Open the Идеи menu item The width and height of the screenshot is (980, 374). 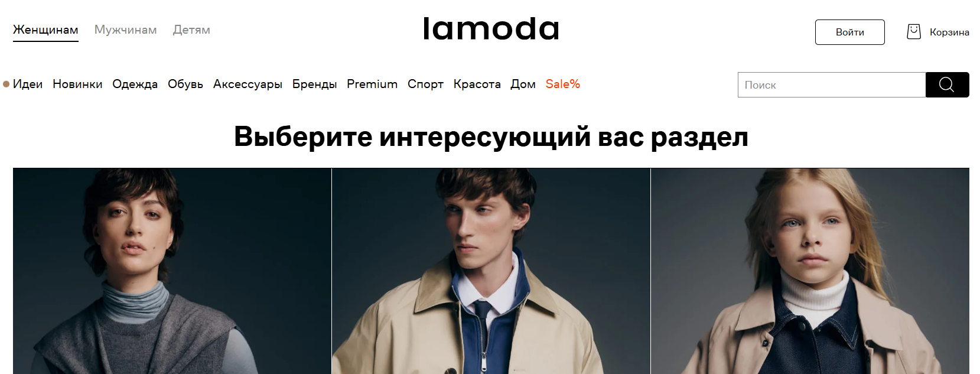point(28,84)
